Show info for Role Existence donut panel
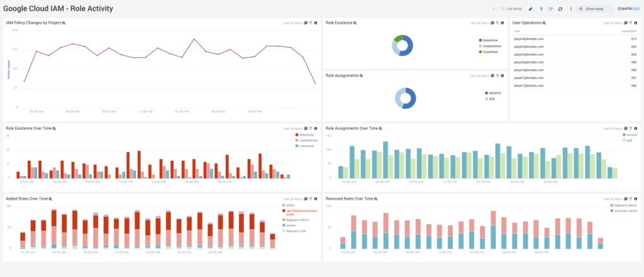 point(502,23)
